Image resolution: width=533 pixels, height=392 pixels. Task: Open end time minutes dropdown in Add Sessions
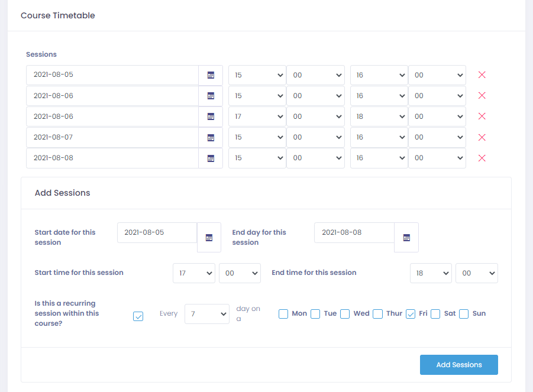click(x=476, y=273)
